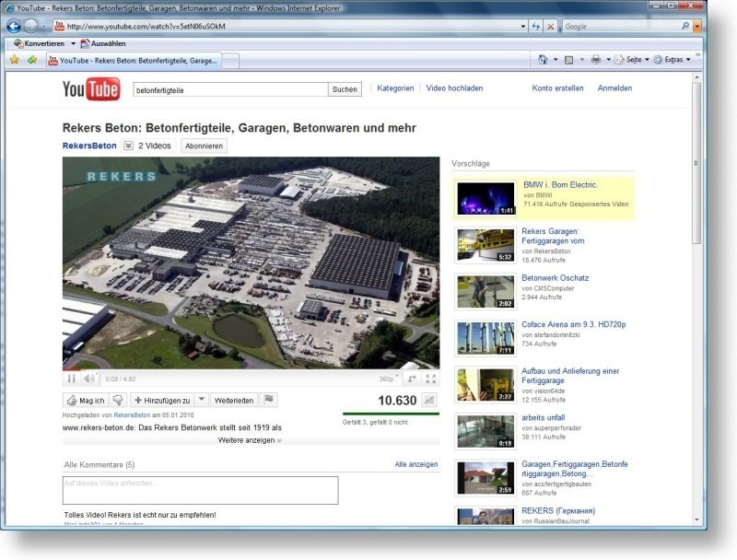The height and width of the screenshot is (560, 737).
Task: Click the thumbs-down dislike icon
Action: tap(118, 401)
